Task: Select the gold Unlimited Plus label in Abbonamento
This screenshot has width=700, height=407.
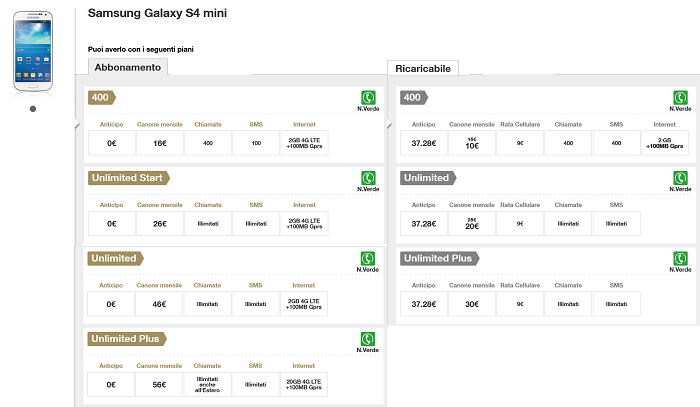Action: coord(127,339)
